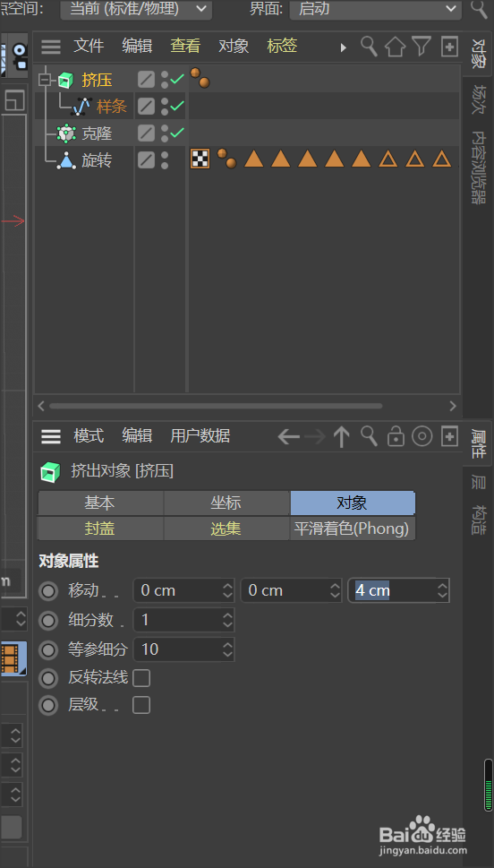Toggle visibility dots of 挤压 object
Viewport: 494px width, 868px height.
click(x=165, y=80)
